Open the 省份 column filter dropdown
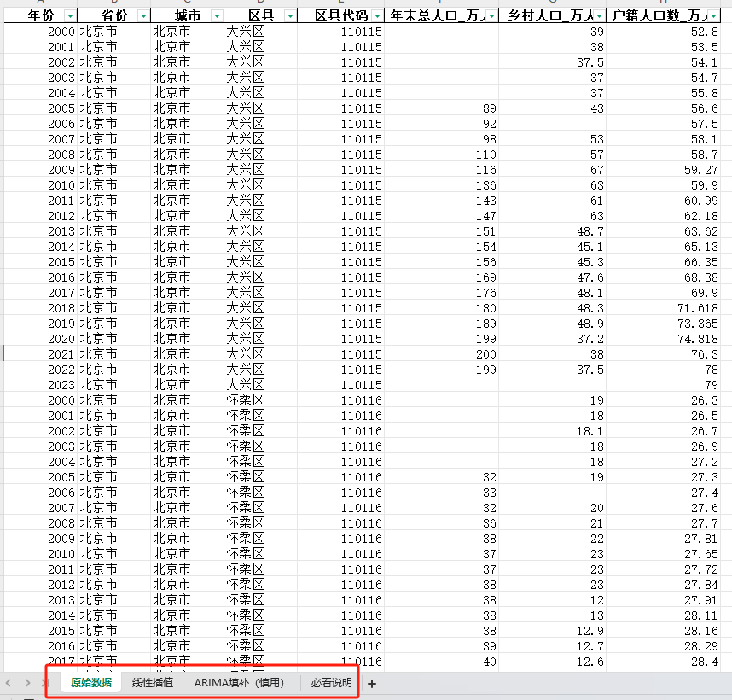 (x=143, y=16)
